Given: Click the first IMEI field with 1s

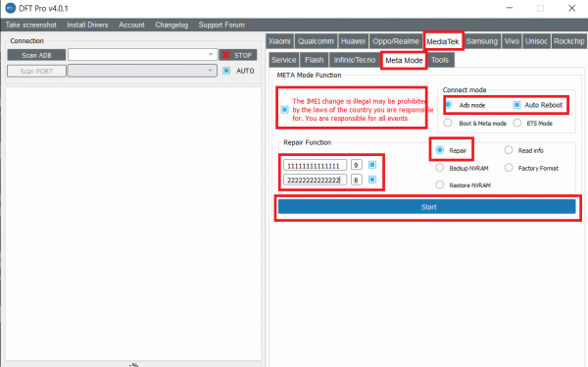Looking at the screenshot, I should (315, 165).
